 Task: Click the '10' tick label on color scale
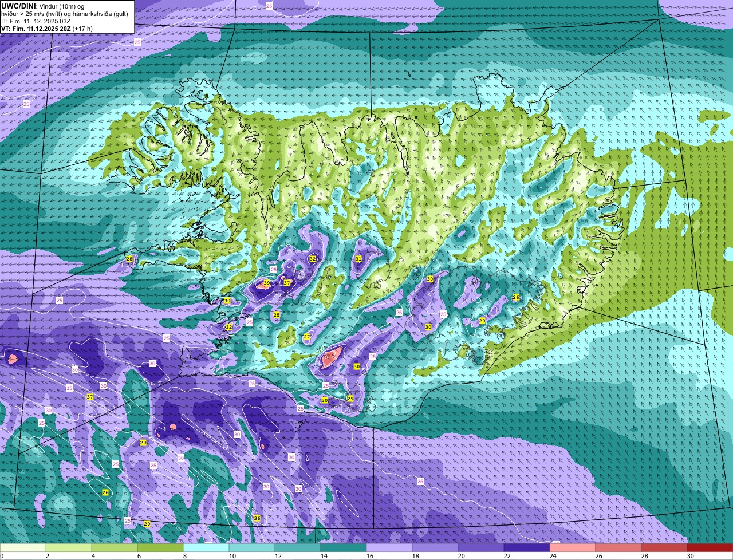tap(232, 556)
